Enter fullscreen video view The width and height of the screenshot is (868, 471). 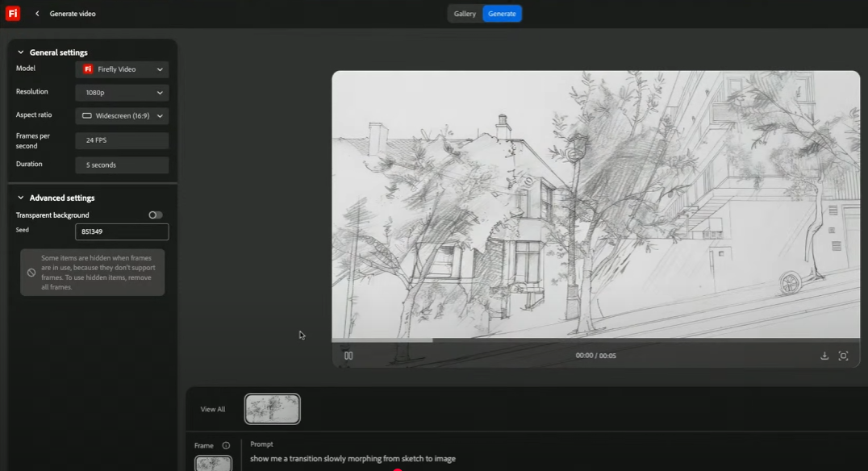843,356
